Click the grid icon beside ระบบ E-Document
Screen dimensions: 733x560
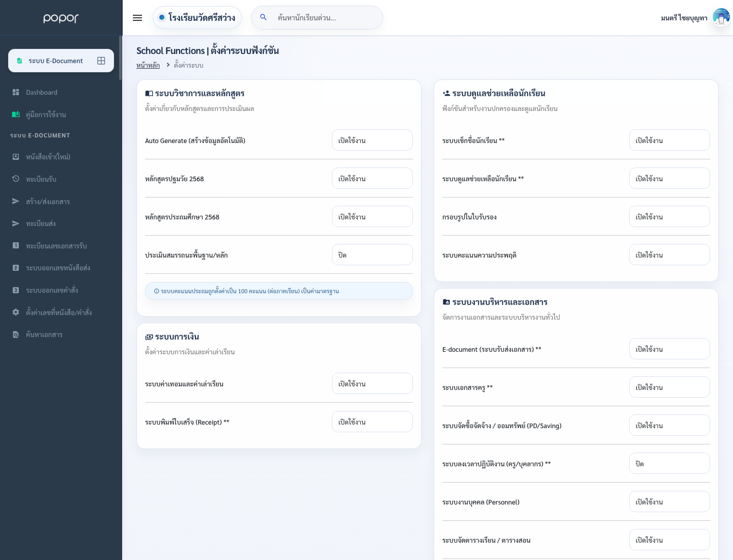tap(101, 61)
